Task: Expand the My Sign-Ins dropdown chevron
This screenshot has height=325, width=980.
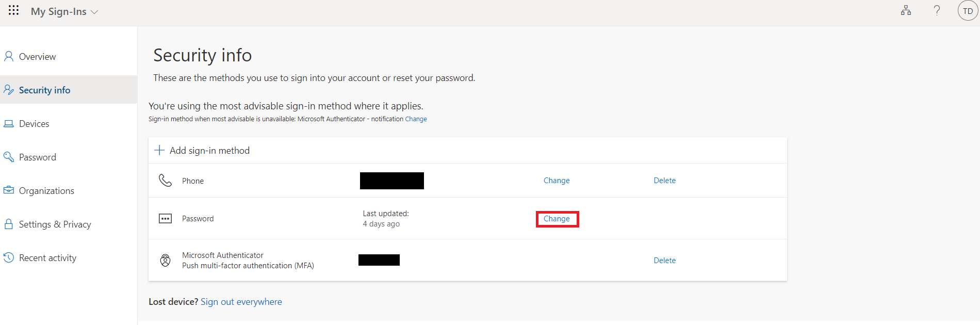Action: (94, 12)
